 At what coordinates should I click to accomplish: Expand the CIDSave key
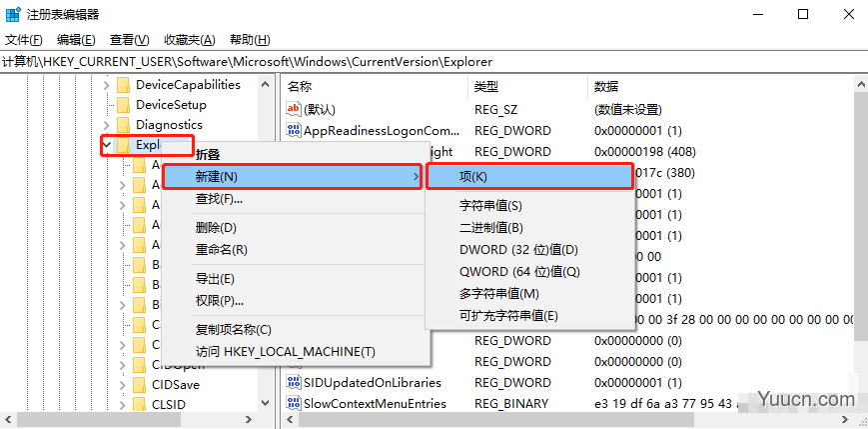[x=122, y=384]
